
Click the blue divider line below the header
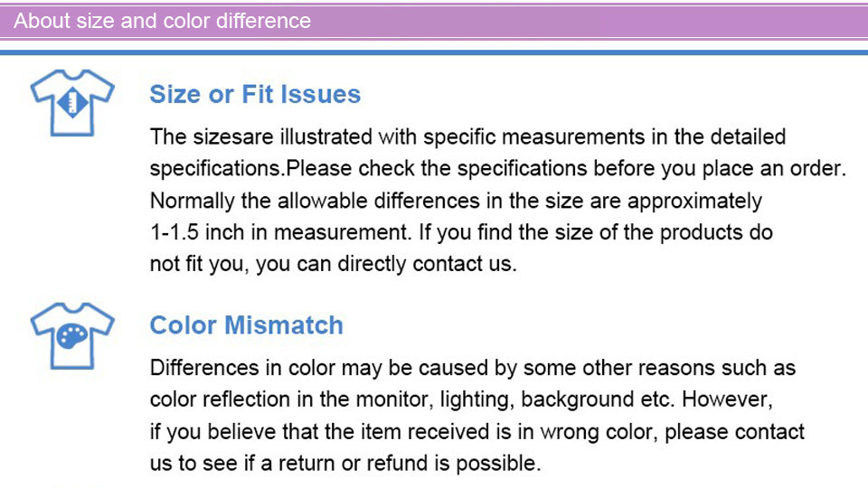434,52
